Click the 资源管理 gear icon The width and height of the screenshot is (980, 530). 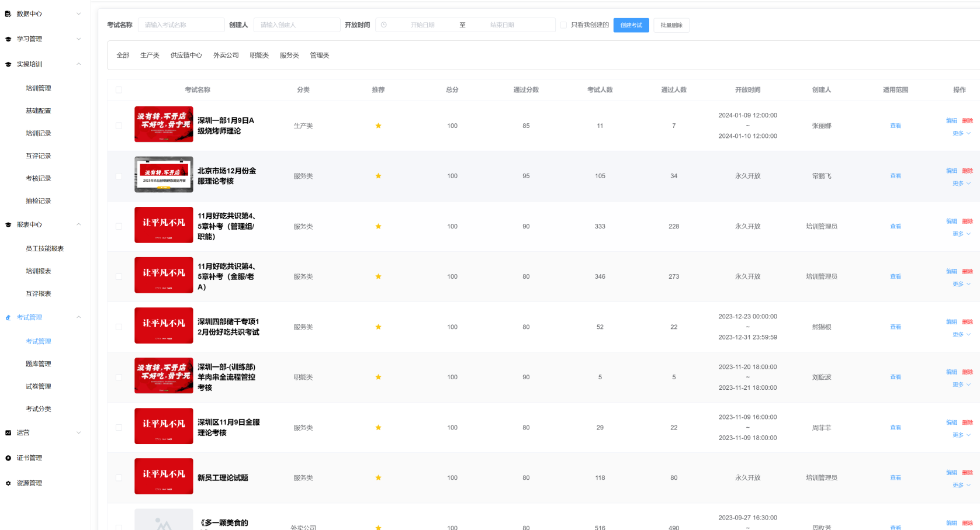pos(8,483)
